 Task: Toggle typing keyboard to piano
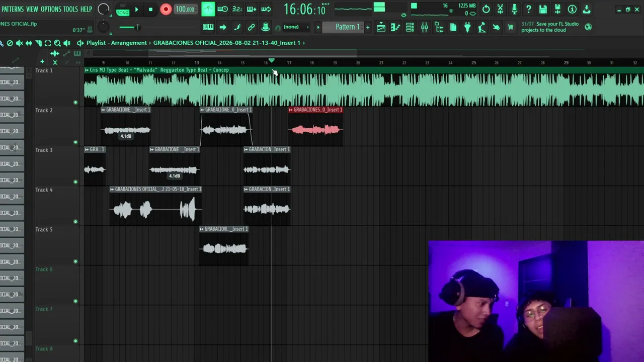208,27
